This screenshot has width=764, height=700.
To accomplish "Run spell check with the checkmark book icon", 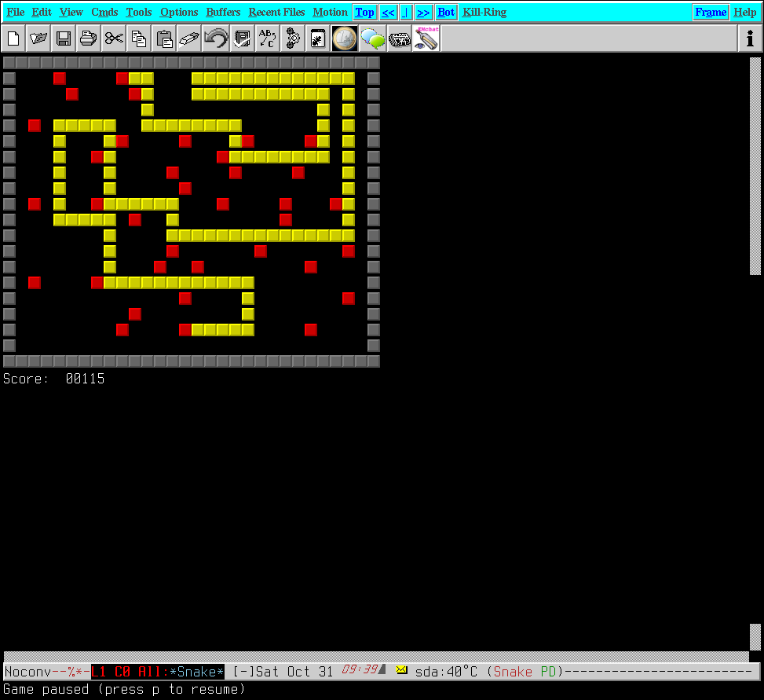I will coord(242,38).
